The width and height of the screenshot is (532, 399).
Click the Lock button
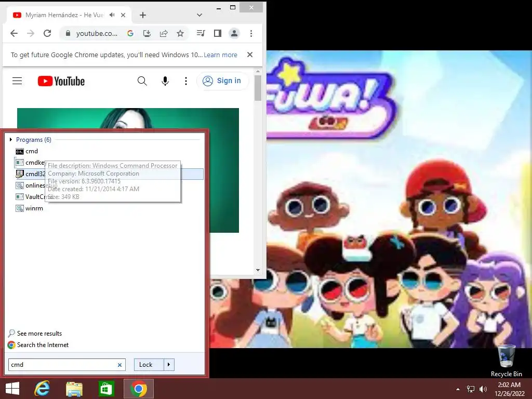coord(149,365)
